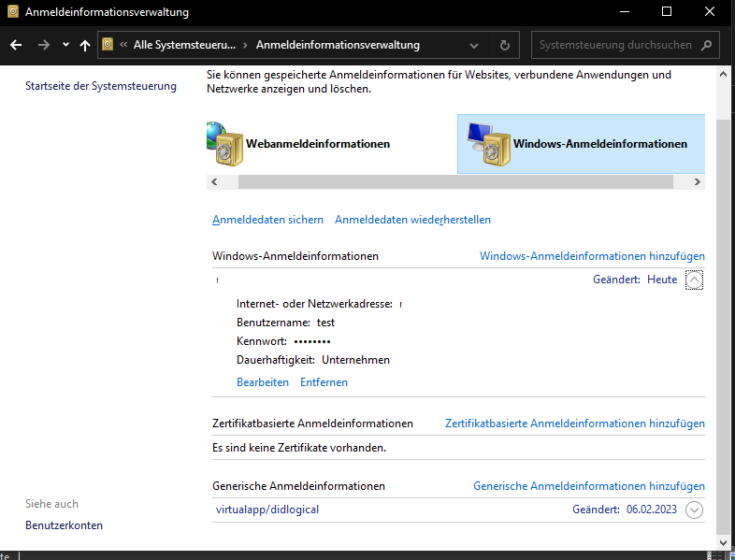This screenshot has width=735, height=560.
Task: Click the 'Geändert: Heute' date text
Action: click(635, 280)
